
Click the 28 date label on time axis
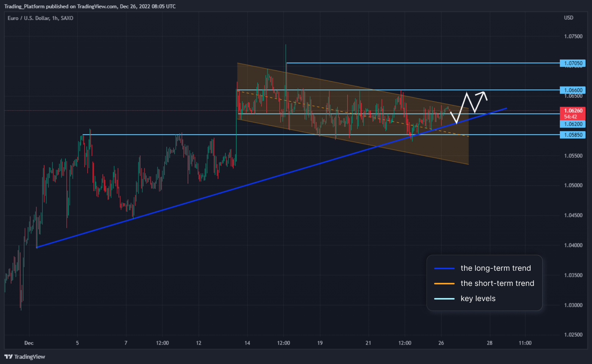tap(490, 343)
